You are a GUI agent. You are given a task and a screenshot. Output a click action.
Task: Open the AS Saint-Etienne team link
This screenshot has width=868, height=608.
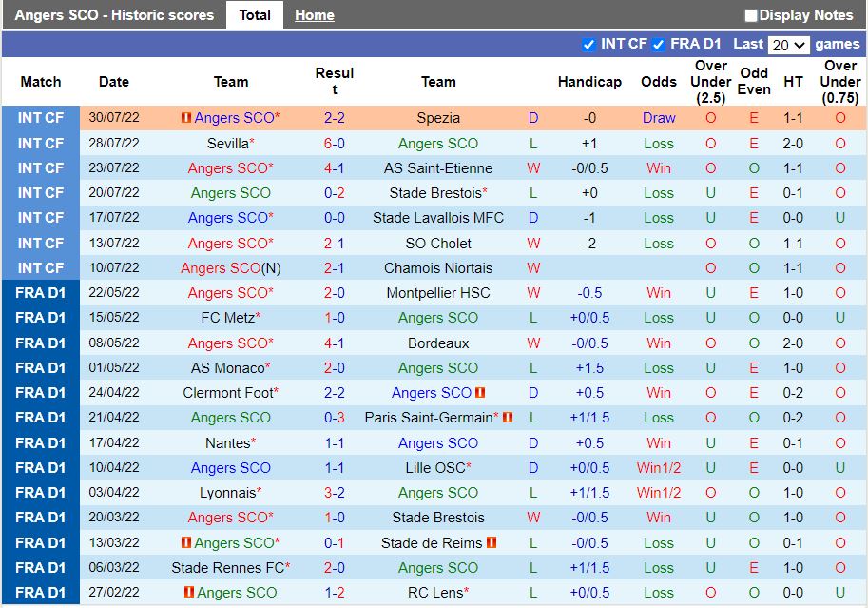[x=438, y=168]
